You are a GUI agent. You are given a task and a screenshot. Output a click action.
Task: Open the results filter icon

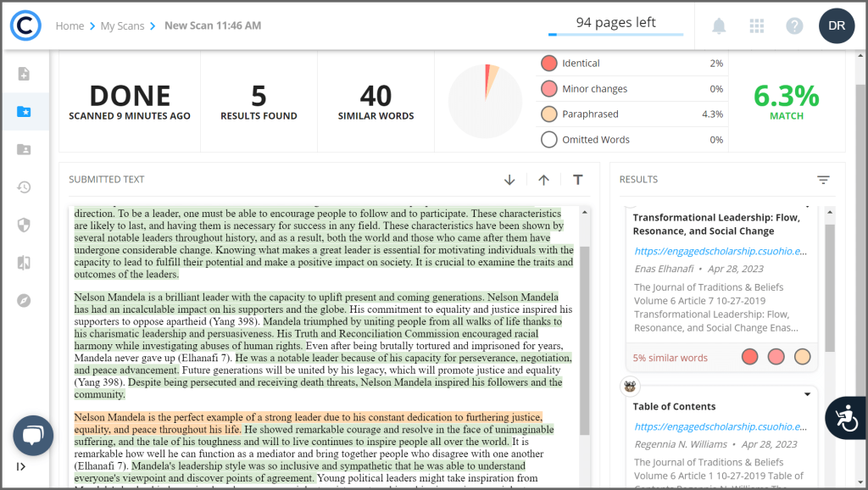tap(823, 180)
